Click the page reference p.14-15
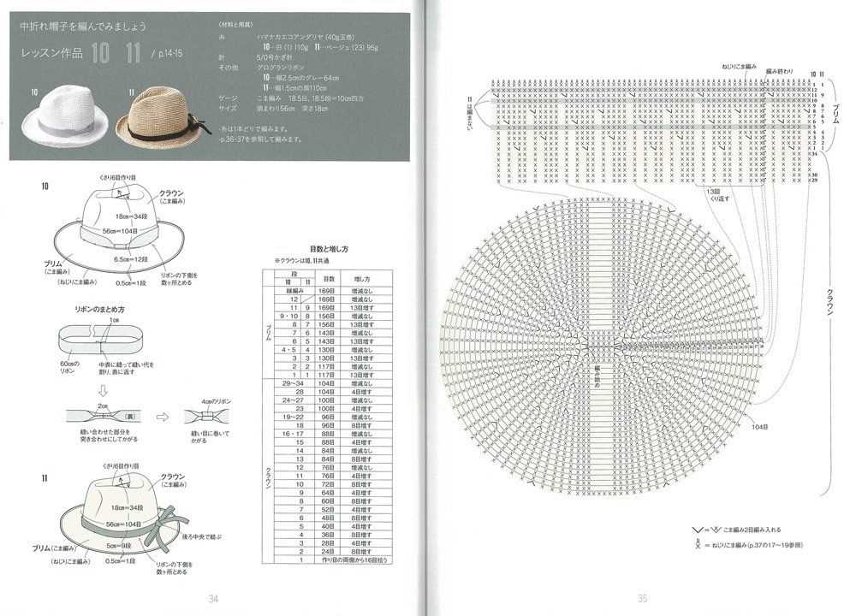 pyautogui.click(x=171, y=53)
